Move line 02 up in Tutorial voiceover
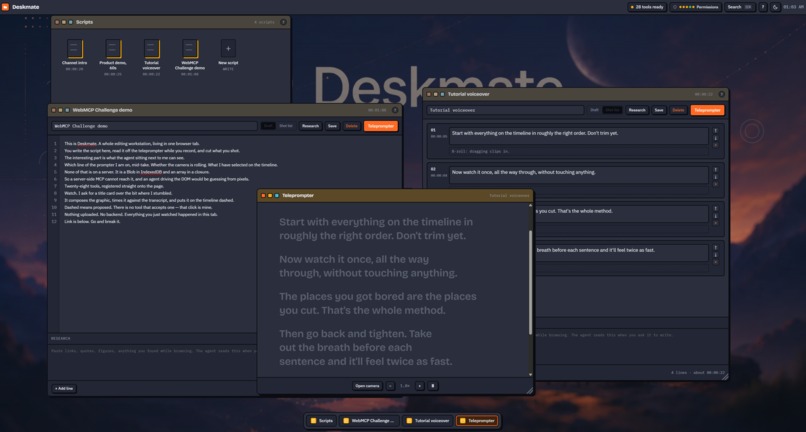 [x=715, y=170]
